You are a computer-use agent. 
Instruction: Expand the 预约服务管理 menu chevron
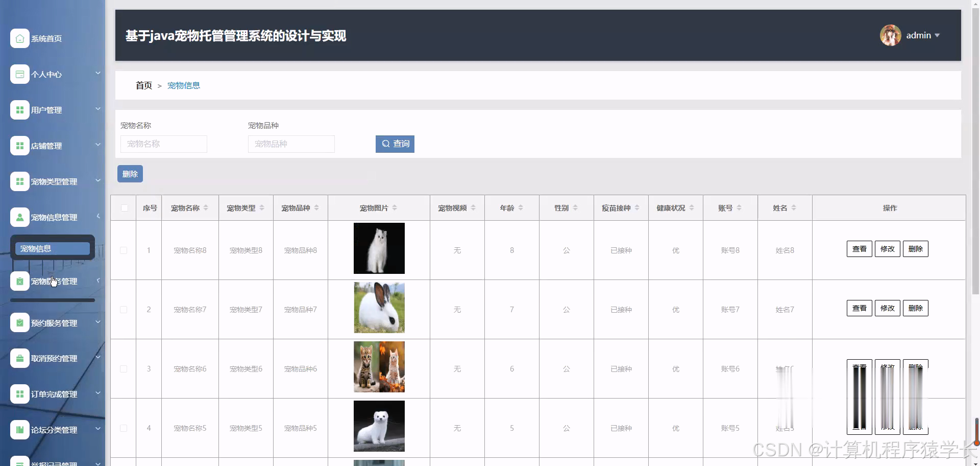(x=98, y=322)
